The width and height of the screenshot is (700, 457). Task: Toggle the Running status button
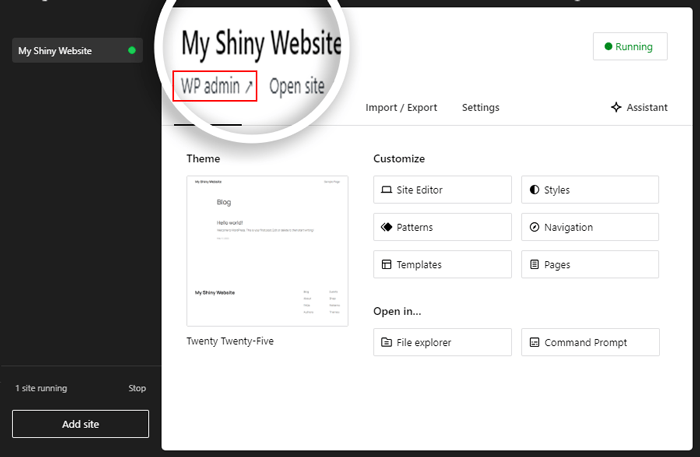(x=629, y=46)
